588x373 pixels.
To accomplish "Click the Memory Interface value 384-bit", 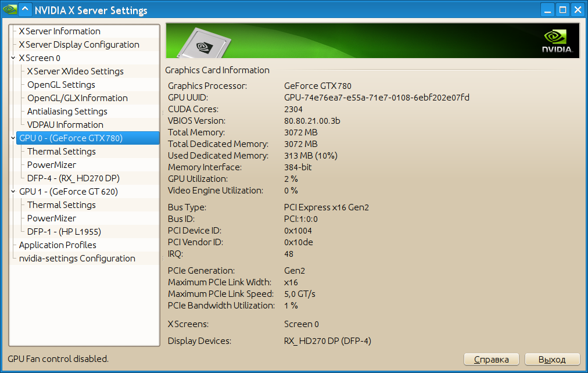I will pos(297,167).
